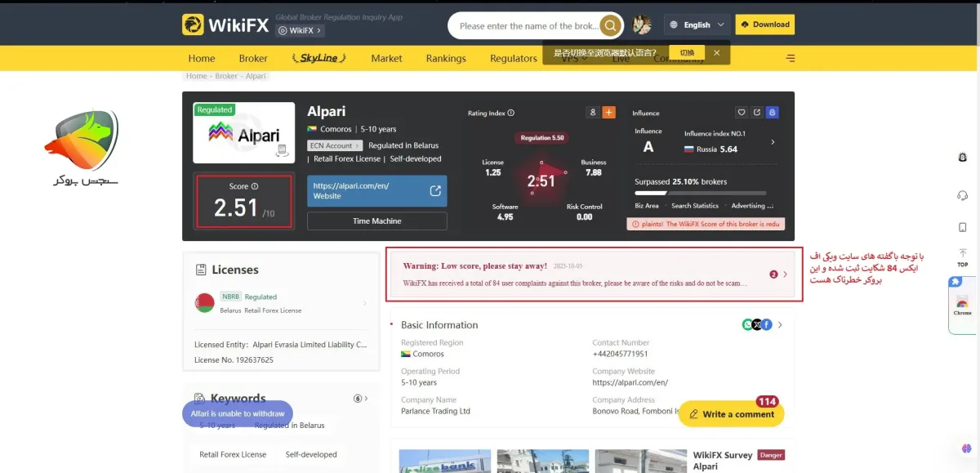980x473 pixels.
Task: Click the License No. 192637625 text
Action: 234,359
